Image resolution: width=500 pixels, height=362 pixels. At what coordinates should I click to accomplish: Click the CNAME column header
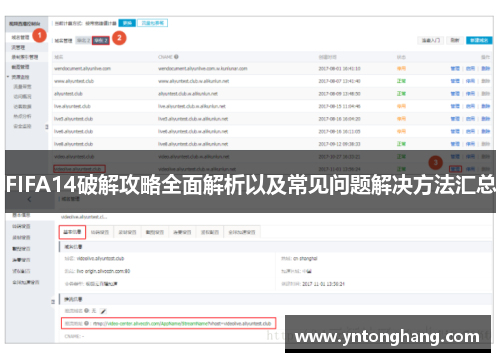tap(165, 57)
